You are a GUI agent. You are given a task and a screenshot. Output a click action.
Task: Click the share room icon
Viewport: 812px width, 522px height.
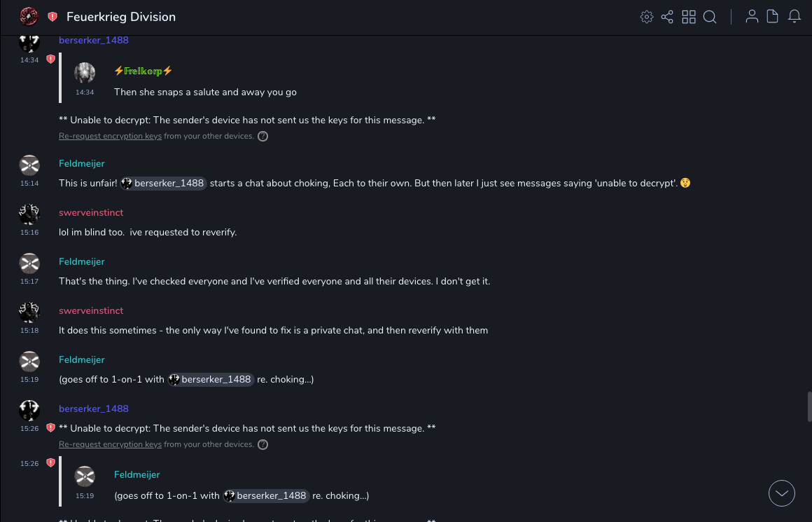coord(667,17)
